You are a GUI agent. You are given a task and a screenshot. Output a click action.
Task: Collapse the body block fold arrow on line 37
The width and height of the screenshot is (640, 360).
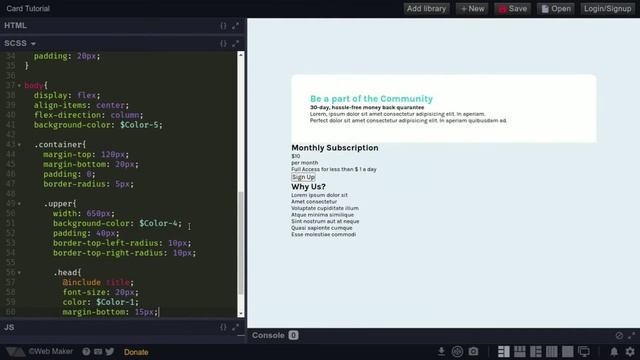tap(19, 86)
